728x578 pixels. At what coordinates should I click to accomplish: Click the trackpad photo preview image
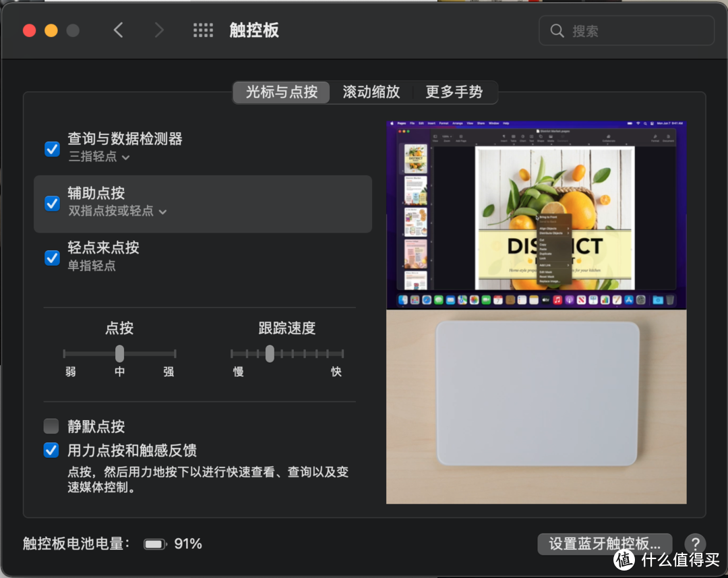[536, 407]
